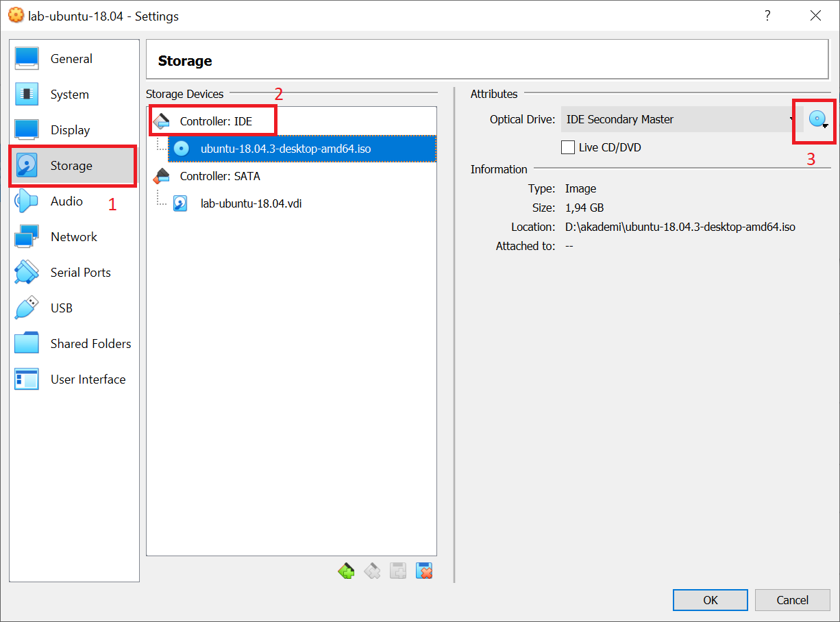This screenshot has height=622, width=840.
Task: Open the Audio settings category
Action: pos(74,201)
